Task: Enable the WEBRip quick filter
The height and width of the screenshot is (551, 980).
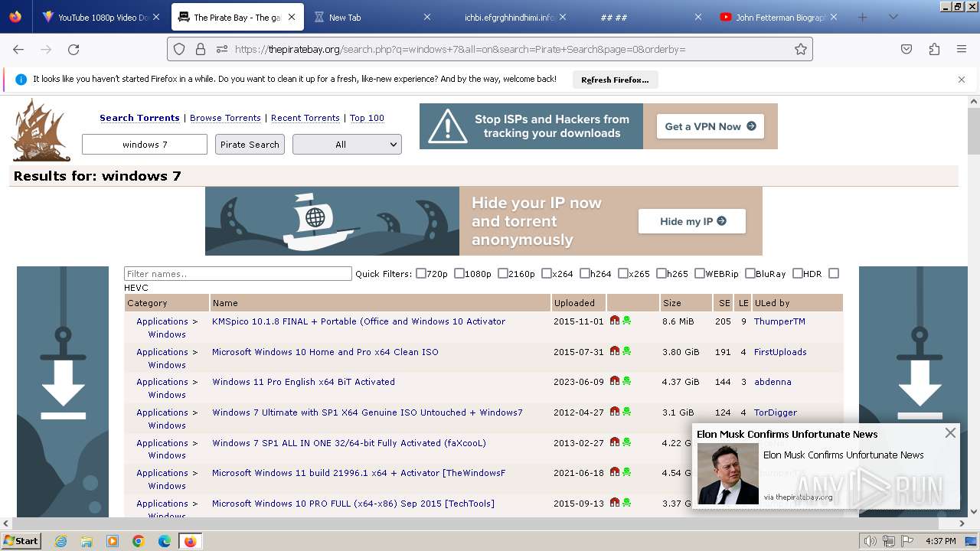Action: (x=700, y=273)
